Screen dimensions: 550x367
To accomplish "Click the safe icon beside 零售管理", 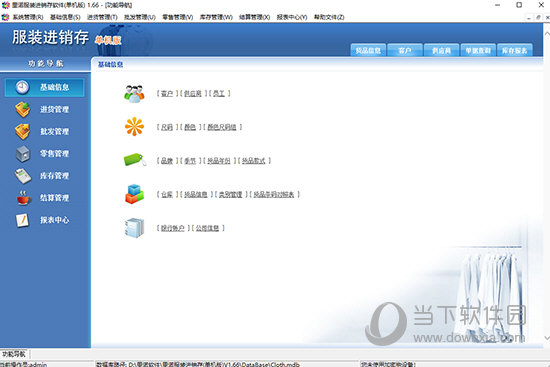I will 23,154.
